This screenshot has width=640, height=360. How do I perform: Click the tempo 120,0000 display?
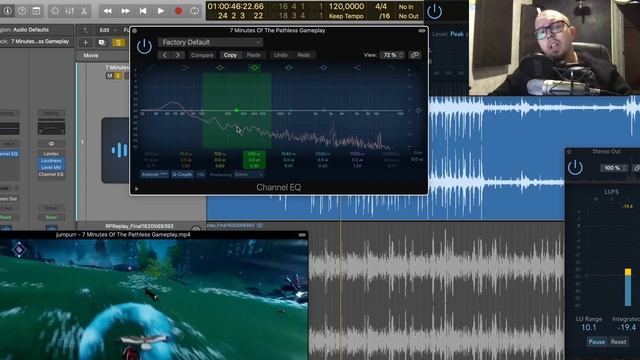point(346,7)
